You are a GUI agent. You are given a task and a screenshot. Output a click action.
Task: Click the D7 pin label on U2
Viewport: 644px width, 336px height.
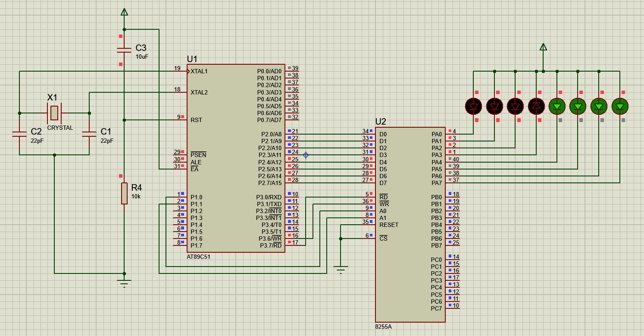click(383, 183)
